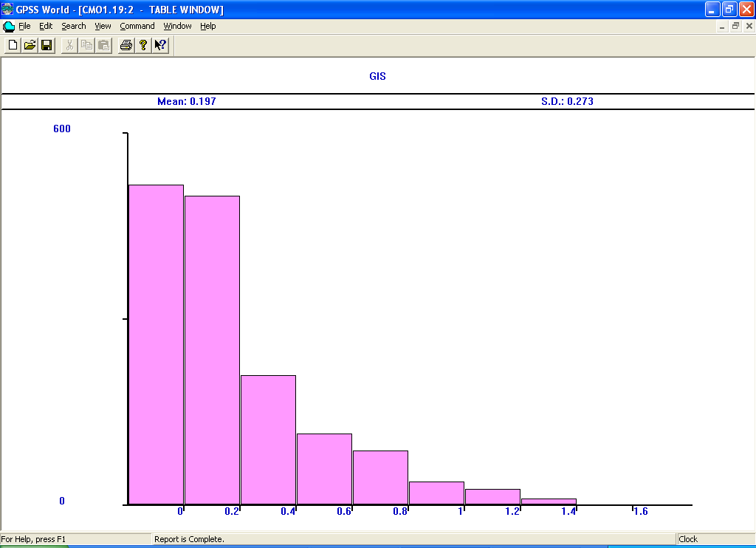Close the inner table window
Image resolution: width=756 pixels, height=548 pixels.
coord(749,27)
